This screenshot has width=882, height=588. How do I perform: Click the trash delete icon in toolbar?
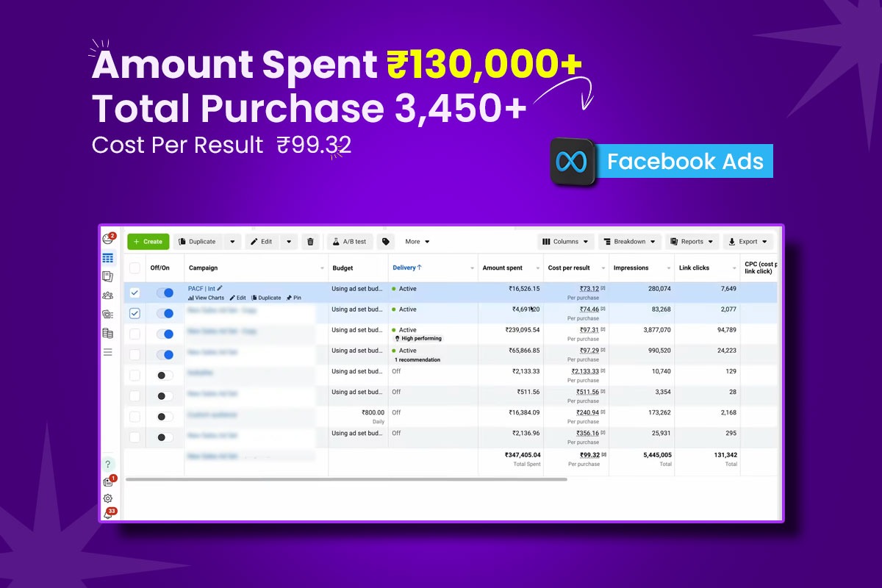pyautogui.click(x=310, y=242)
